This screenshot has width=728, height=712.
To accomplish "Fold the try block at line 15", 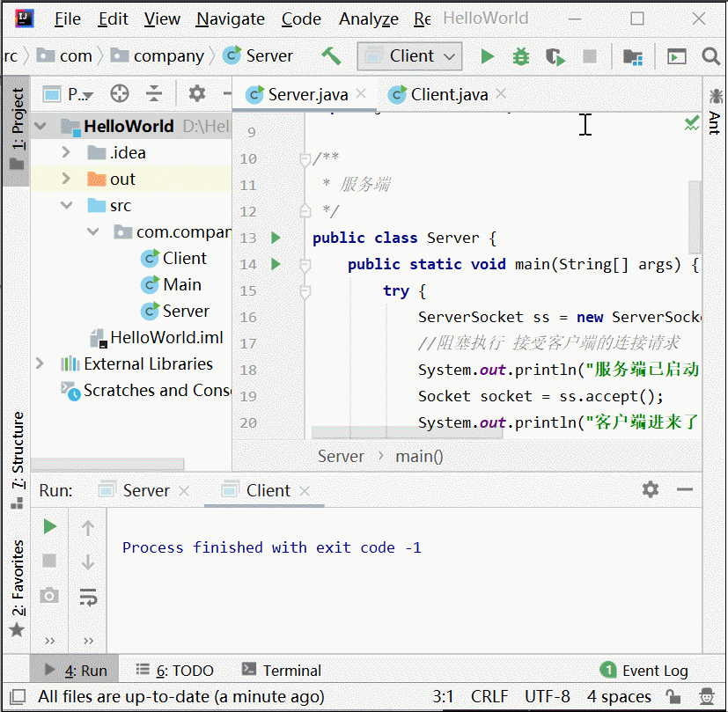I will click(x=305, y=292).
